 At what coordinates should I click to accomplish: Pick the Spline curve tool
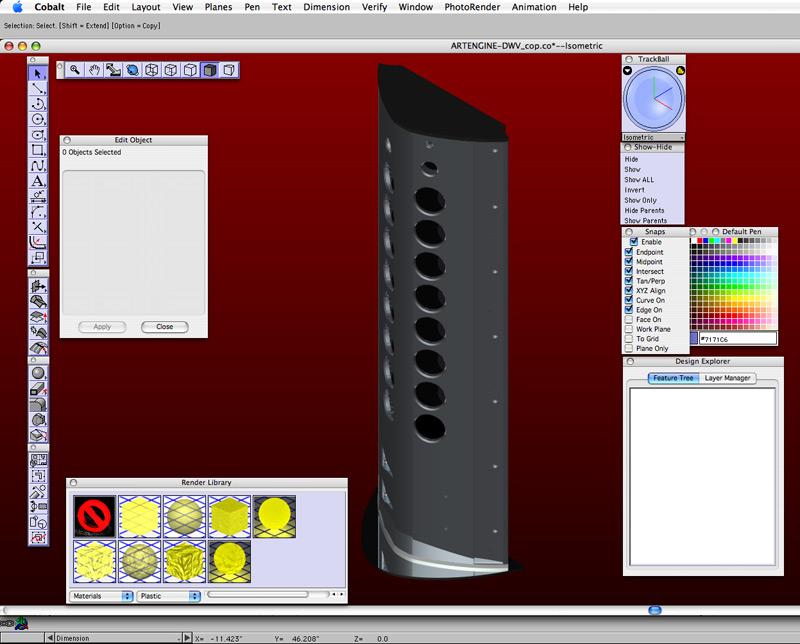[x=38, y=165]
